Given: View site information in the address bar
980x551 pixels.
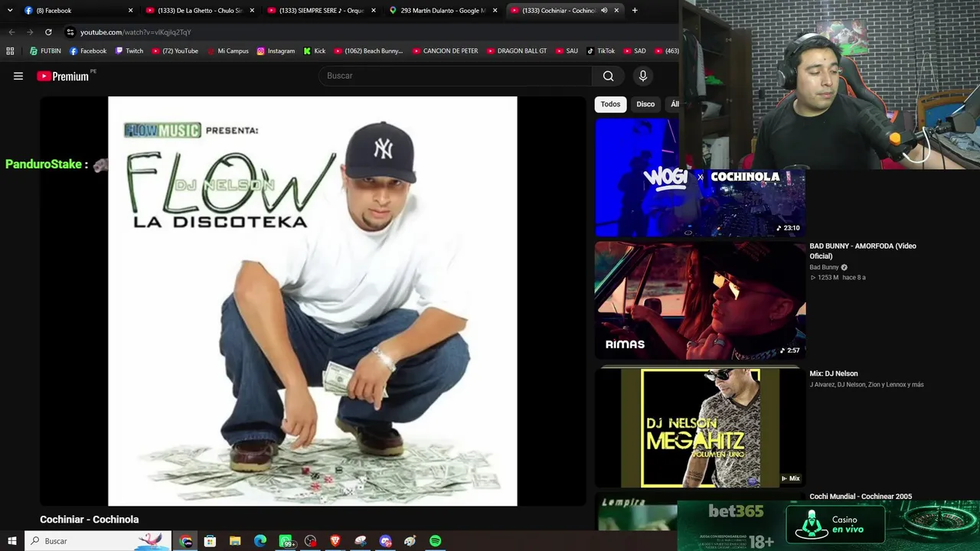Looking at the screenshot, I should 70,32.
